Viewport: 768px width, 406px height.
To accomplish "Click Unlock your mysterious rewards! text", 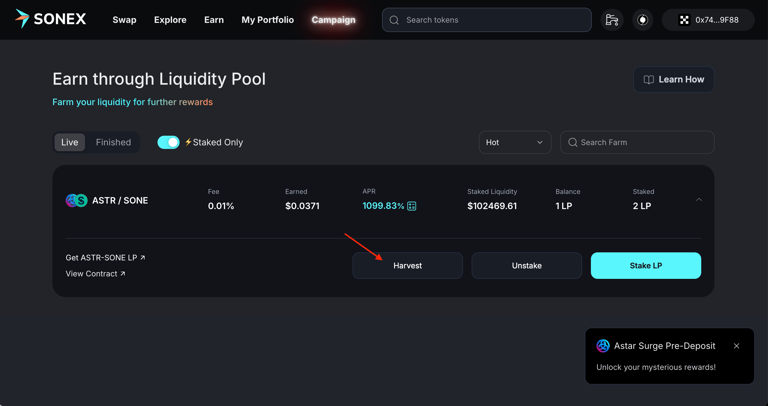I will 656,367.
